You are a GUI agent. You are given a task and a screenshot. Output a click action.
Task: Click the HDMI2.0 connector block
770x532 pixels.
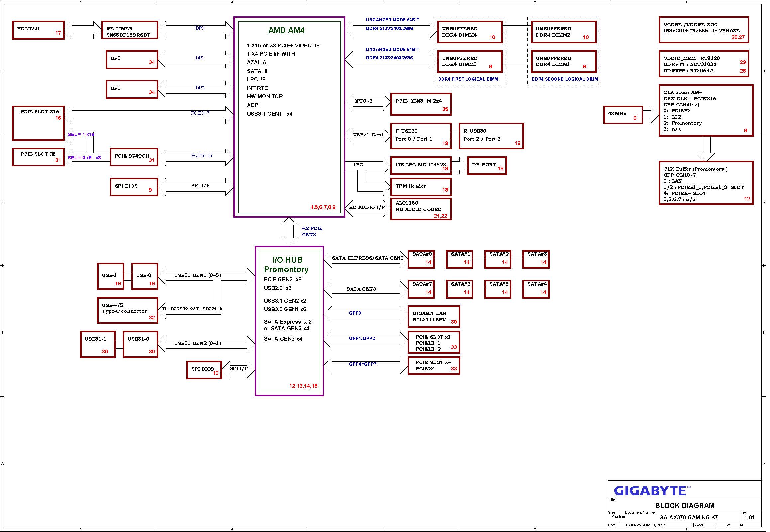(38, 30)
